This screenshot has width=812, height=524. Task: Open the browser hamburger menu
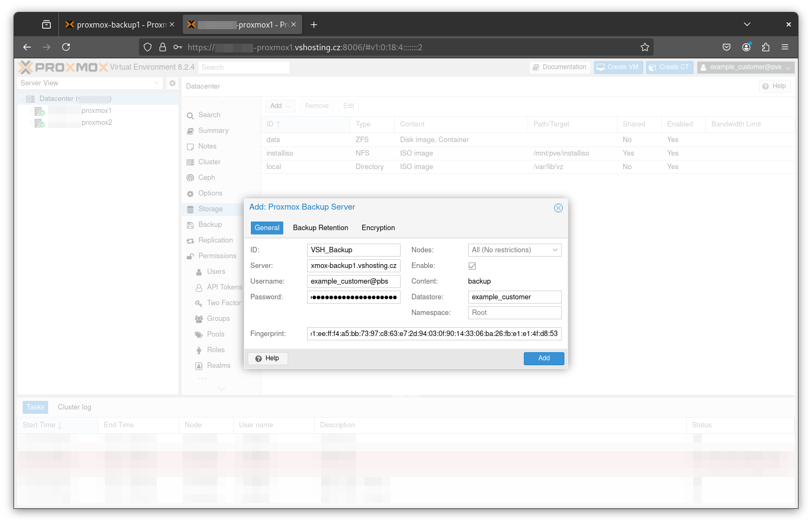(785, 47)
